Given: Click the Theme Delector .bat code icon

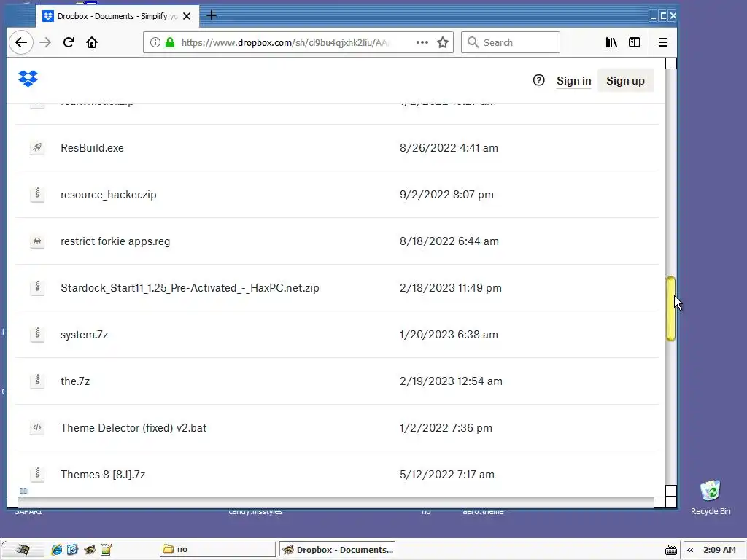Looking at the screenshot, I should click(x=37, y=427).
